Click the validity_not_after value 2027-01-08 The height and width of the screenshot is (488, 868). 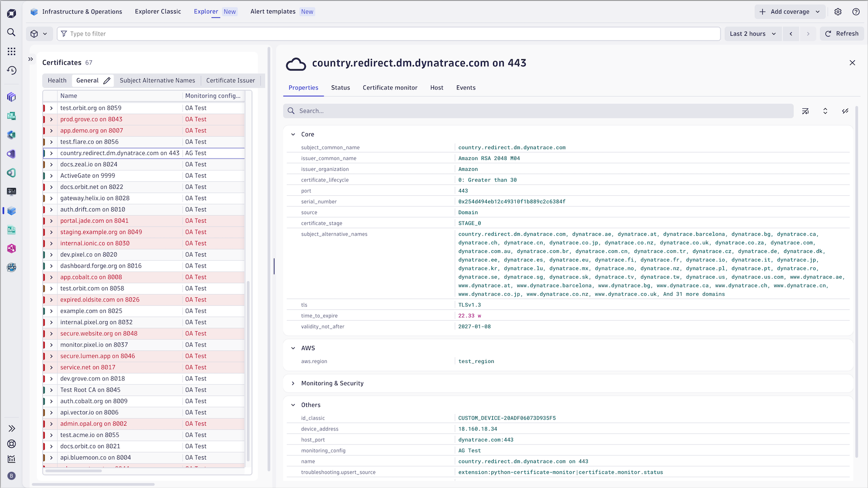click(x=474, y=327)
